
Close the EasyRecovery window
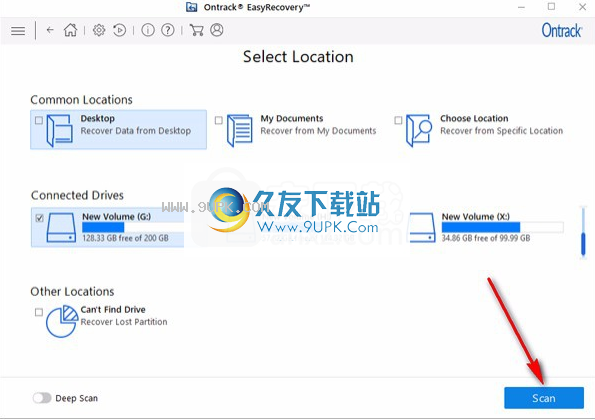click(582, 7)
